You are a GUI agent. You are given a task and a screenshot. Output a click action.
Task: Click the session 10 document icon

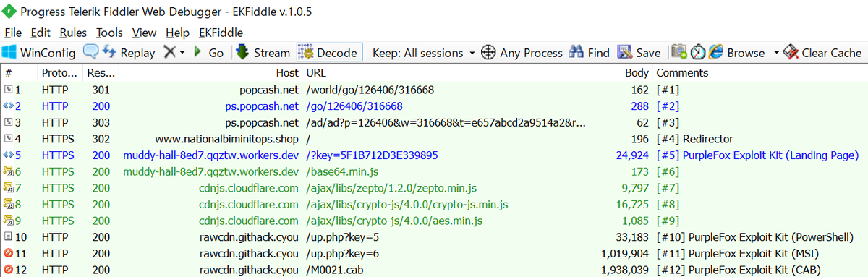(9, 236)
